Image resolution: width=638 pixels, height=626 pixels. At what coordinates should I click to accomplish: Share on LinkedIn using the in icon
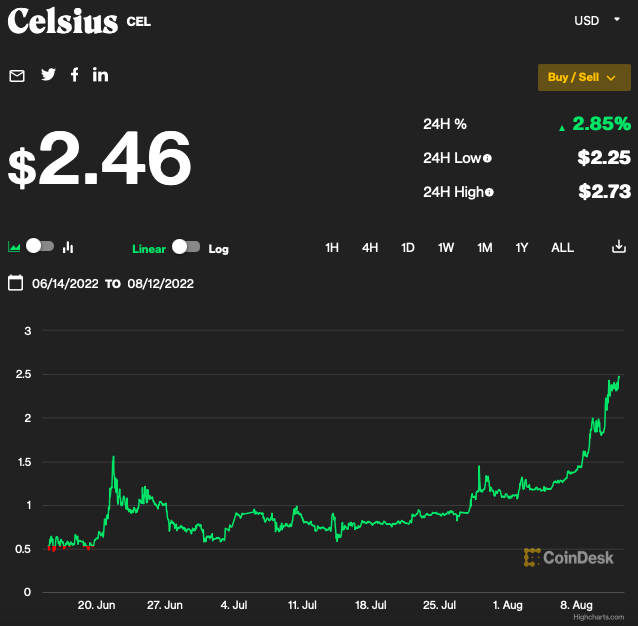[100, 75]
